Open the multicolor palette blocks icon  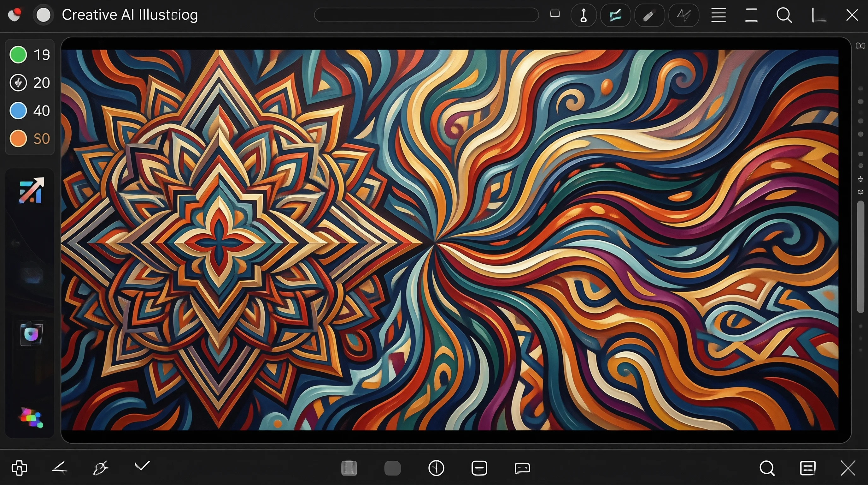(31, 418)
